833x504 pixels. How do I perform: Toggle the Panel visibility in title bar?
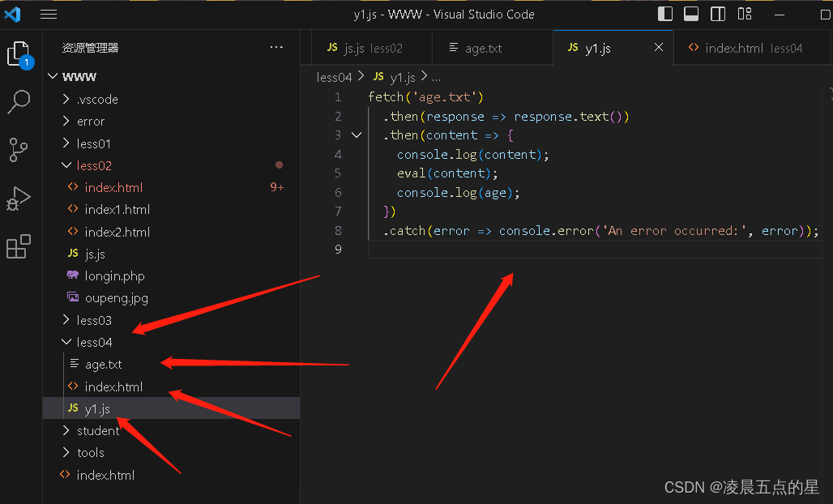(692, 14)
